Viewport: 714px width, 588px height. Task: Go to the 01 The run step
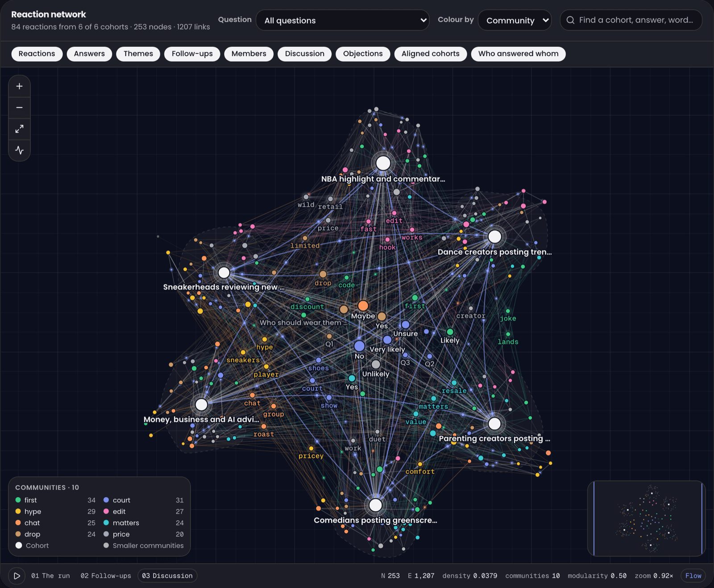point(50,576)
